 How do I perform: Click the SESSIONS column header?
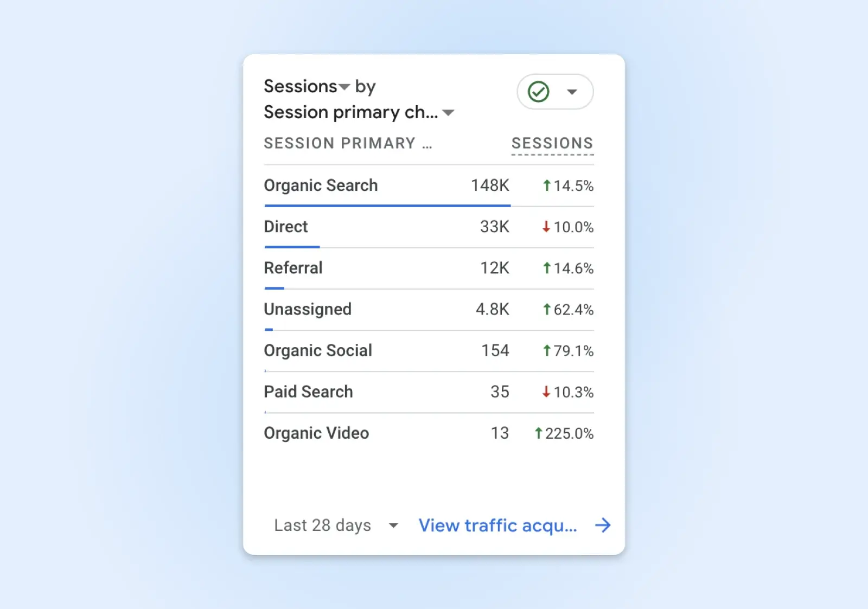552,143
